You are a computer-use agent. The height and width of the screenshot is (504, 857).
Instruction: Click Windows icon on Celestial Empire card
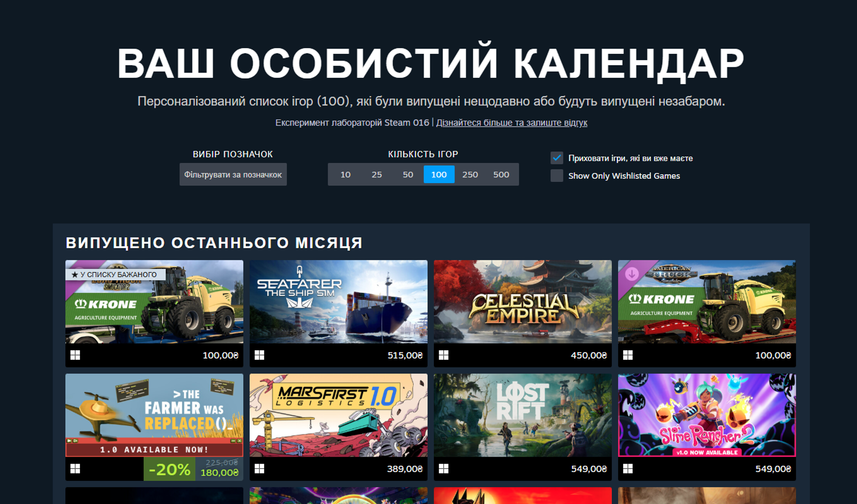444,355
